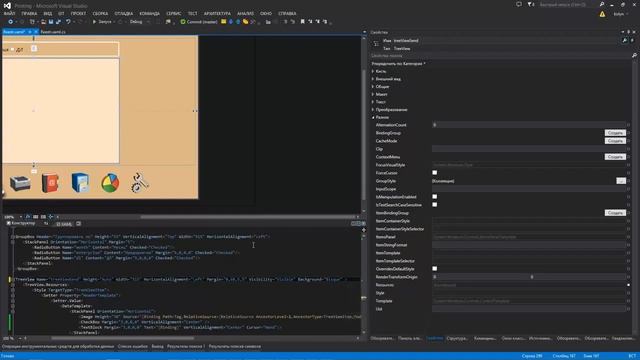Image resolution: width=640 pixels, height=360 pixels.
Task: Click the ItemStringFormat input field
Action: tap(528, 245)
